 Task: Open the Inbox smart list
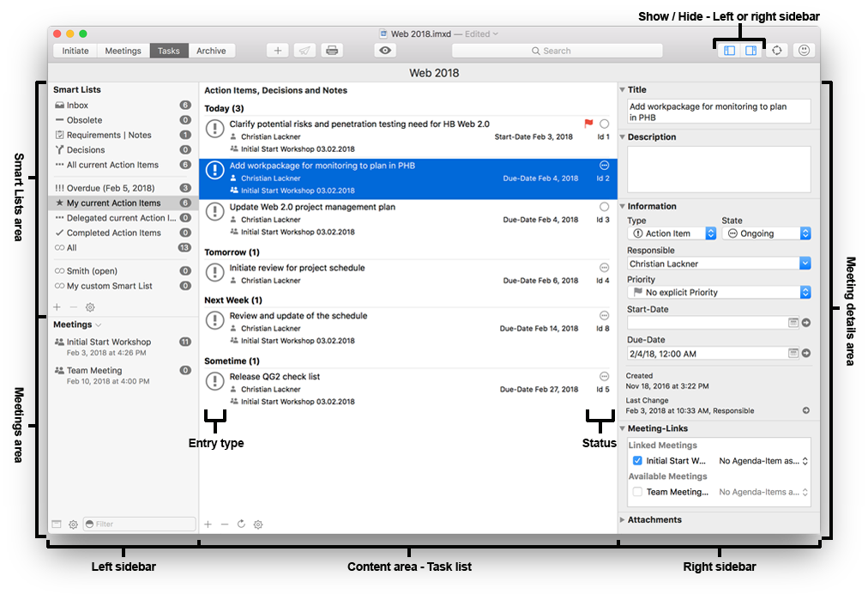point(123,106)
